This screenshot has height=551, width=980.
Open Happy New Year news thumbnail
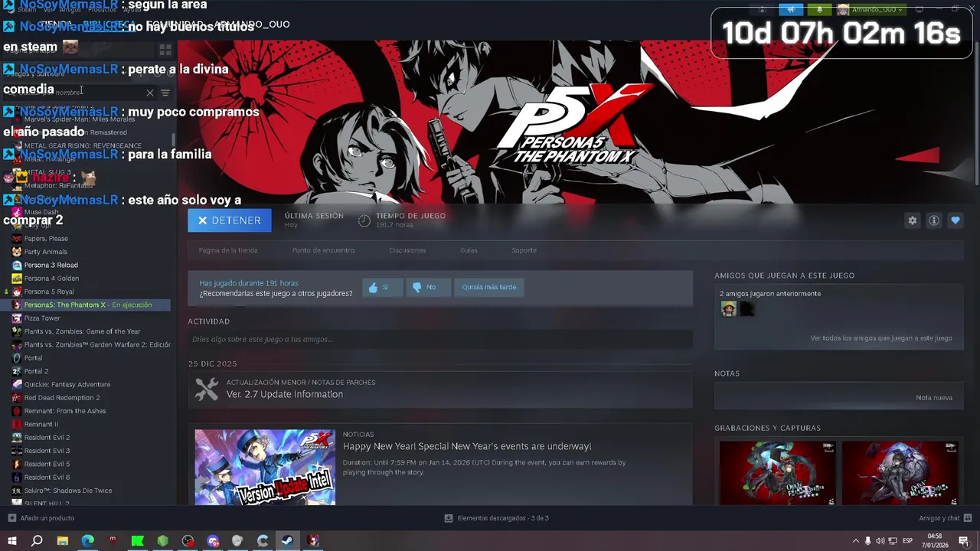(265, 467)
